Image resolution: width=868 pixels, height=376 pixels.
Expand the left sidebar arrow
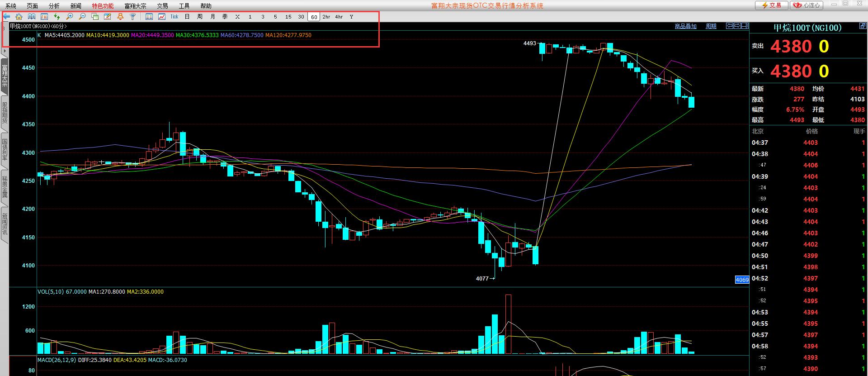[5, 51]
